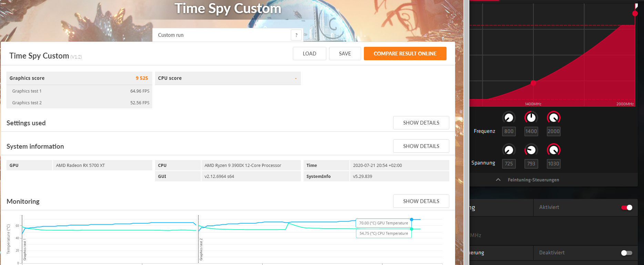The image size is (644, 265).
Task: Adjust the 800 MHz frequency dial
Action: tap(509, 118)
